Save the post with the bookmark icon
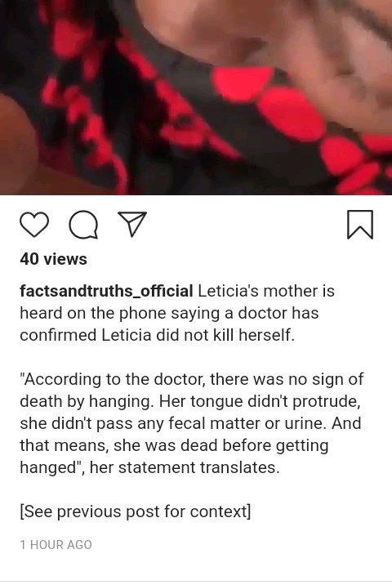392x585 pixels. click(x=360, y=224)
